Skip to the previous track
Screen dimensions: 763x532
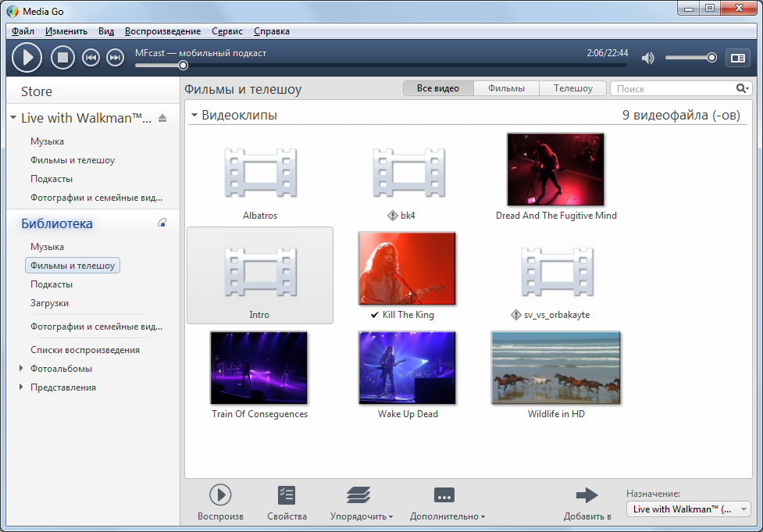(x=91, y=58)
